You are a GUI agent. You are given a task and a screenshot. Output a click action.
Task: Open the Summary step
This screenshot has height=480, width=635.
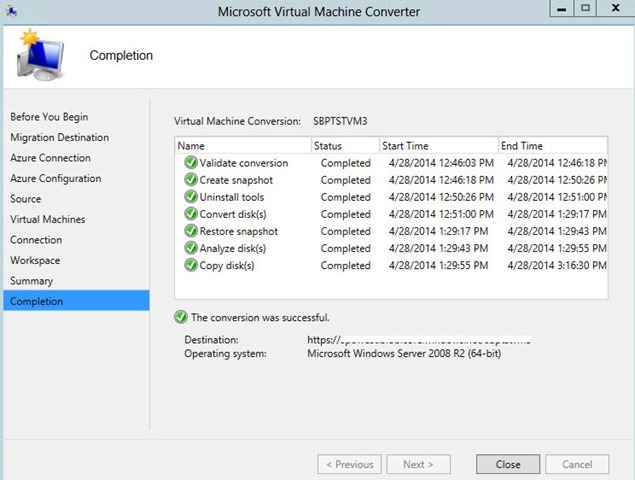point(32,281)
